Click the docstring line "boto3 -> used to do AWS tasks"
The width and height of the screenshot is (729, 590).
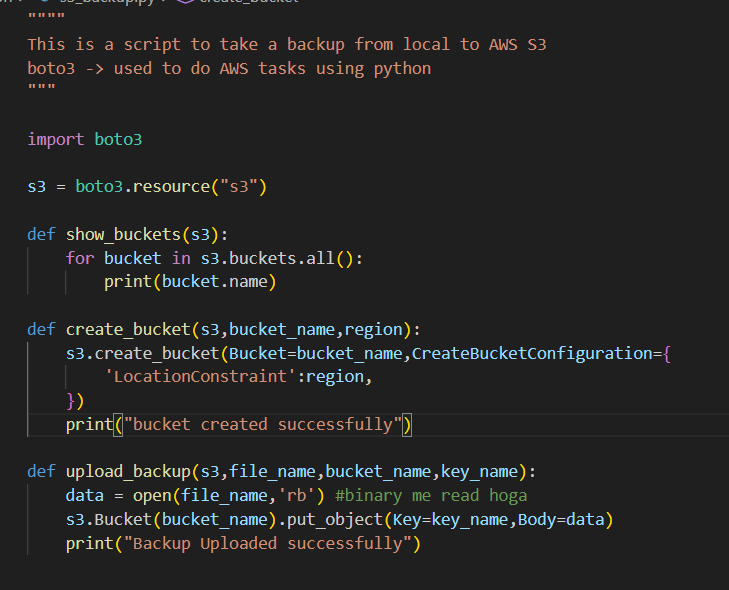pyautogui.click(x=229, y=69)
